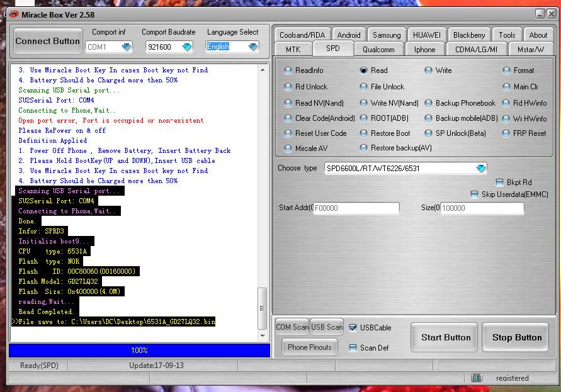
Task: Open the Comport Baudrate dropdown arrow
Action: pos(187,47)
